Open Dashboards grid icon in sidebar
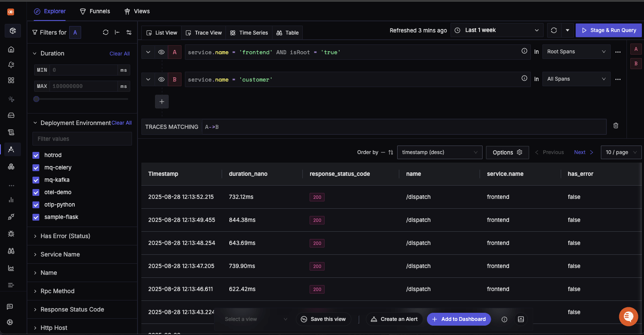 [12, 80]
